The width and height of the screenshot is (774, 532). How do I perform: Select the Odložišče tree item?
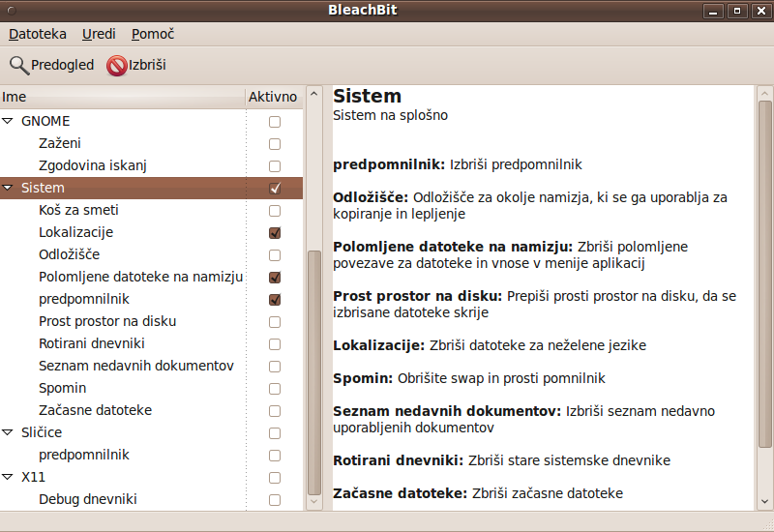tap(69, 254)
